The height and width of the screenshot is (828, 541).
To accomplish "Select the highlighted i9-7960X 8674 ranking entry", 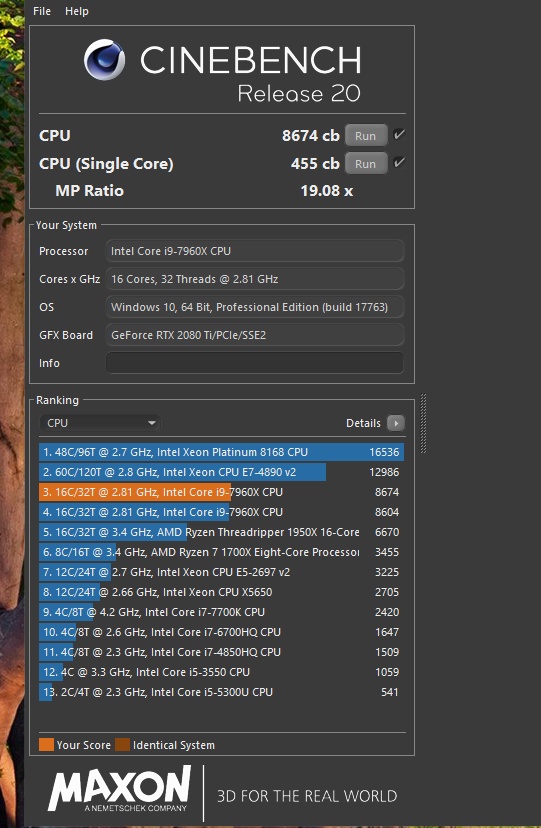I will pos(221,492).
